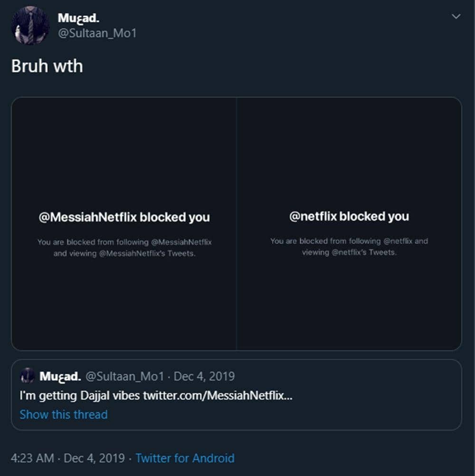Open the left attached image thumbnail
Image resolution: width=475 pixels, height=476 pixels.
pyautogui.click(x=124, y=143)
